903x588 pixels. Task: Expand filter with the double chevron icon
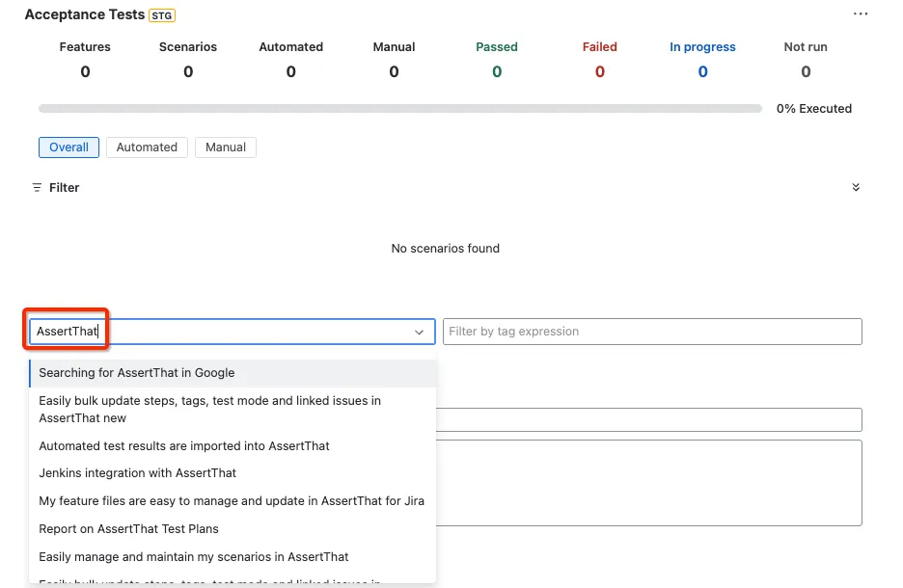click(856, 187)
